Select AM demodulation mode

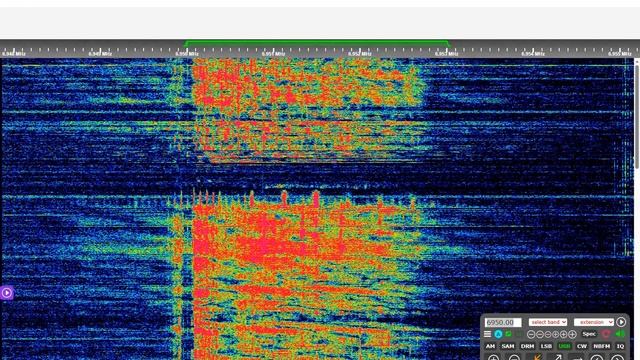click(x=490, y=346)
